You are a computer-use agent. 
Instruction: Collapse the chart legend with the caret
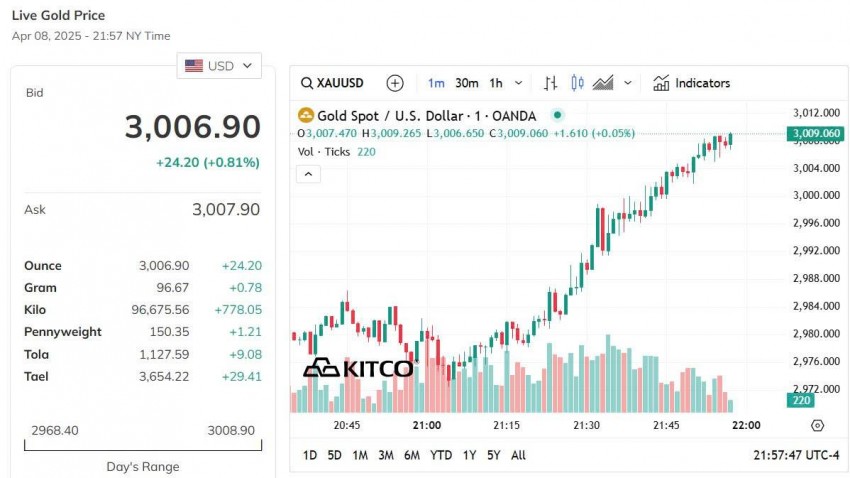coord(309,174)
